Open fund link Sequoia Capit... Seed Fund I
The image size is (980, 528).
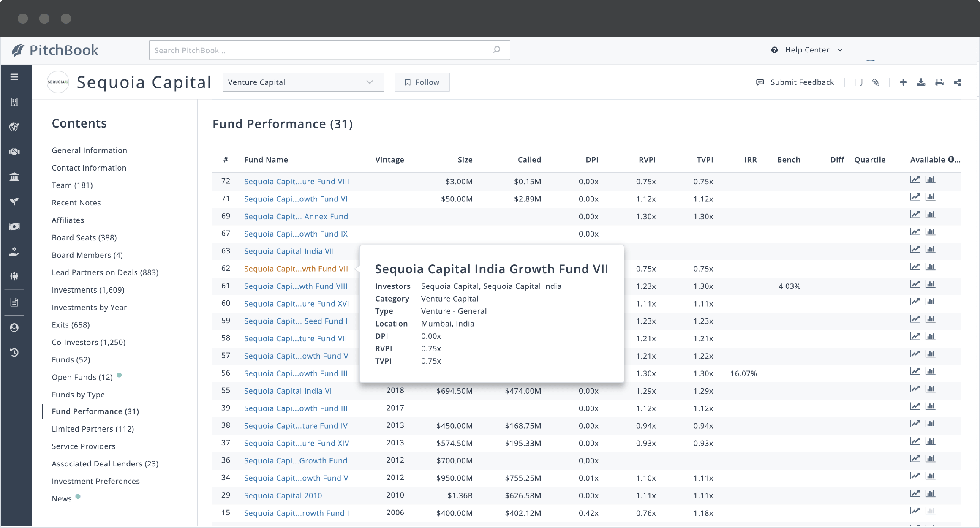296,321
